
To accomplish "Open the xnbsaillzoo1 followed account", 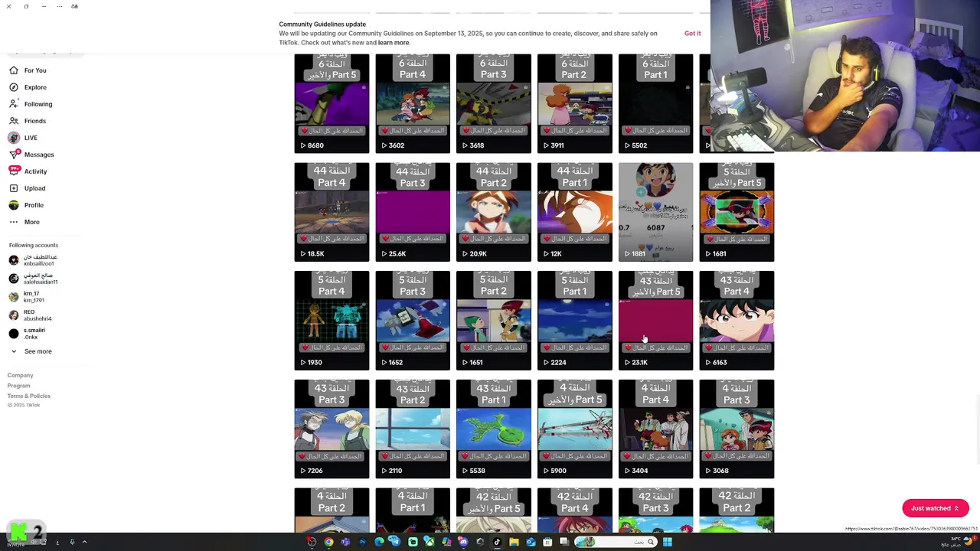I will (x=33, y=260).
